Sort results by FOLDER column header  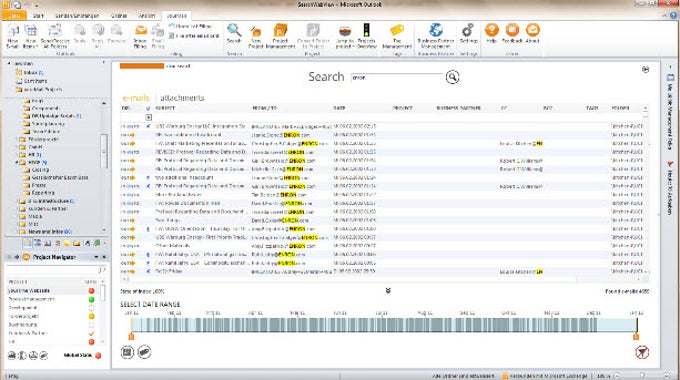[x=620, y=108]
